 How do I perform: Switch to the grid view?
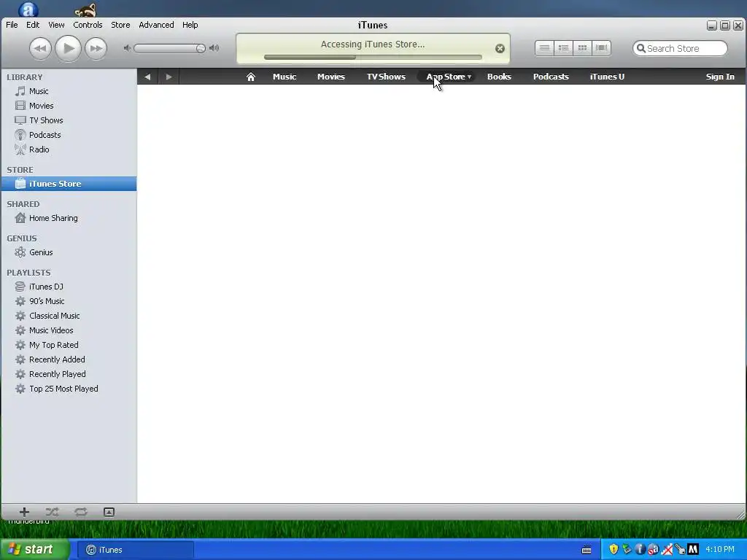point(582,47)
